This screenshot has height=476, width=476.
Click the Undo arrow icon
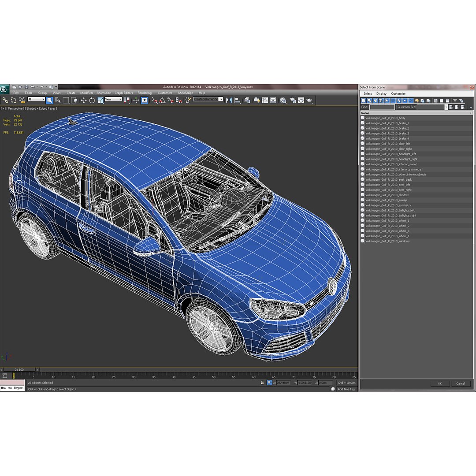point(33,87)
